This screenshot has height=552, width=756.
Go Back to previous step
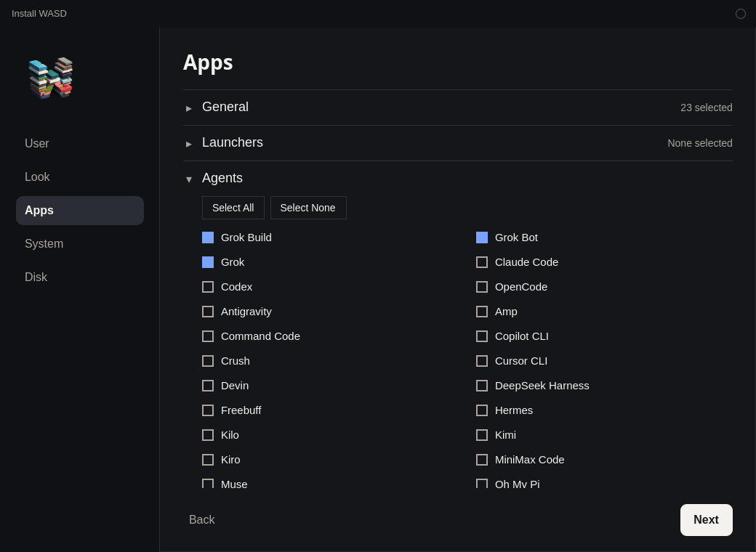pos(201,520)
